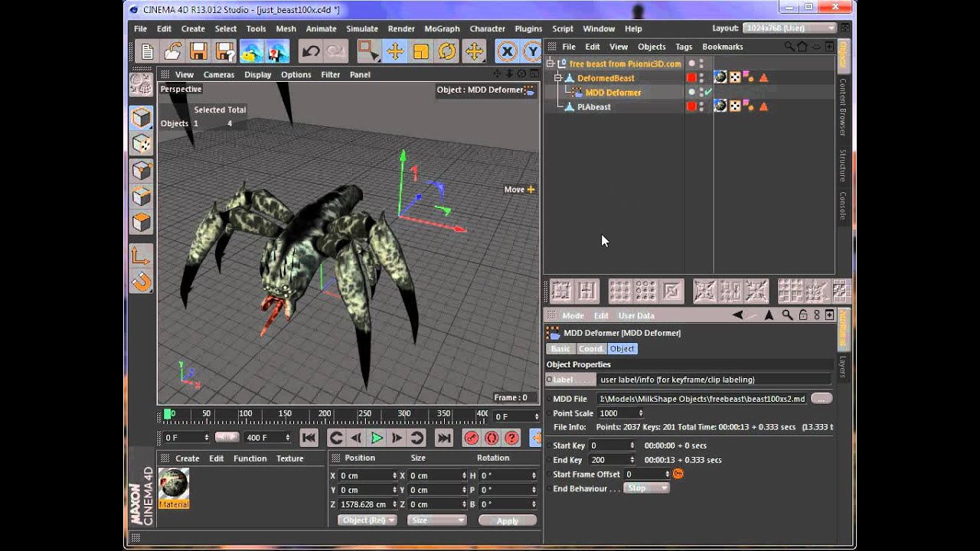Open the End Behaviour Stop dropdown
Image resolution: width=980 pixels, height=551 pixels.
pyautogui.click(x=647, y=488)
